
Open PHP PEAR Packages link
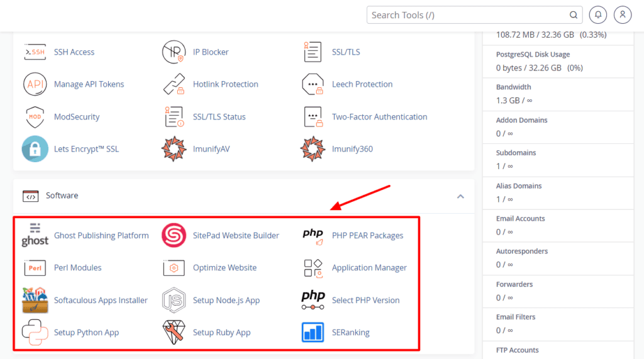point(367,236)
